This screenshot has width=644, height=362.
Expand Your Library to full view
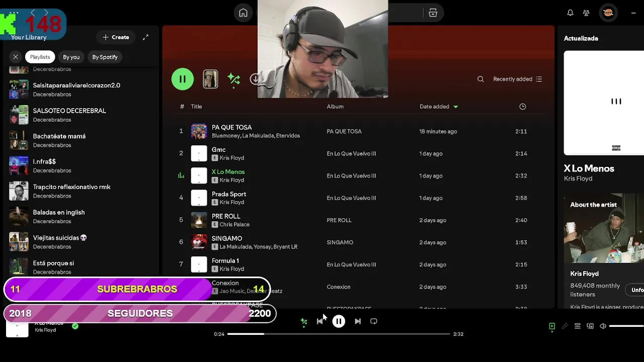click(x=145, y=37)
